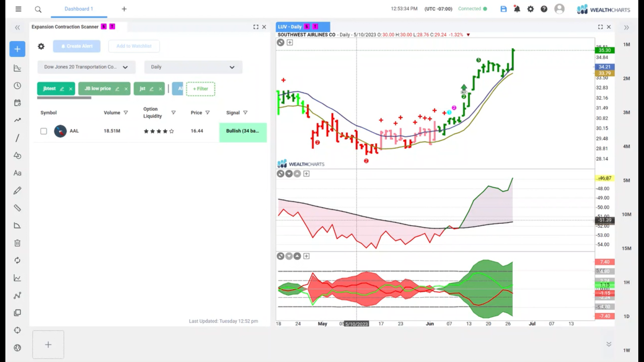Select the 5M timeframe
This screenshot has height=362, width=644.
tap(627, 180)
